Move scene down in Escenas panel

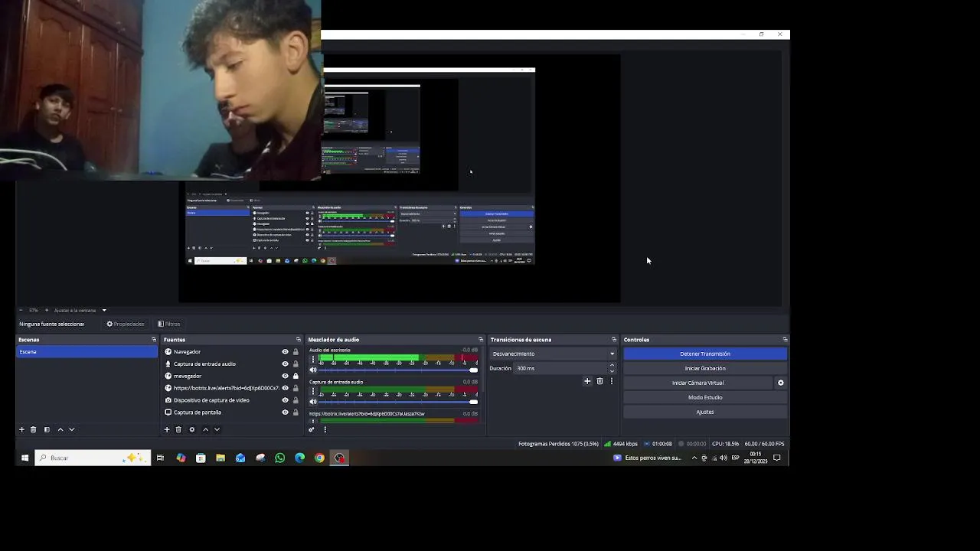coord(72,429)
